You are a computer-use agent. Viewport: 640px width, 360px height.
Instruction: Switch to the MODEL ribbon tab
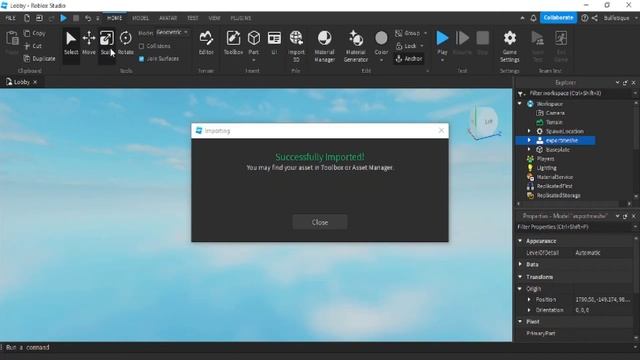pyautogui.click(x=140, y=18)
